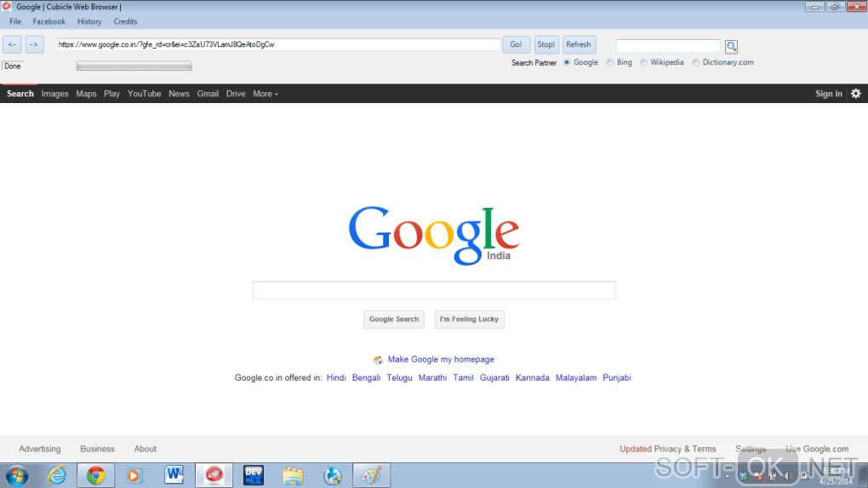The height and width of the screenshot is (488, 868).
Task: Focus the Google search query box
Action: (434, 290)
